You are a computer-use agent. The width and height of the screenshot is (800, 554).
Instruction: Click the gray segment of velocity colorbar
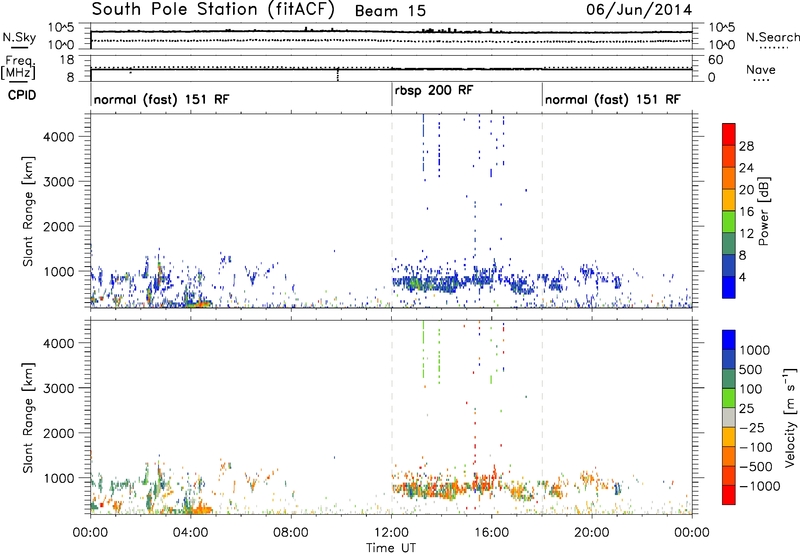[729, 418]
